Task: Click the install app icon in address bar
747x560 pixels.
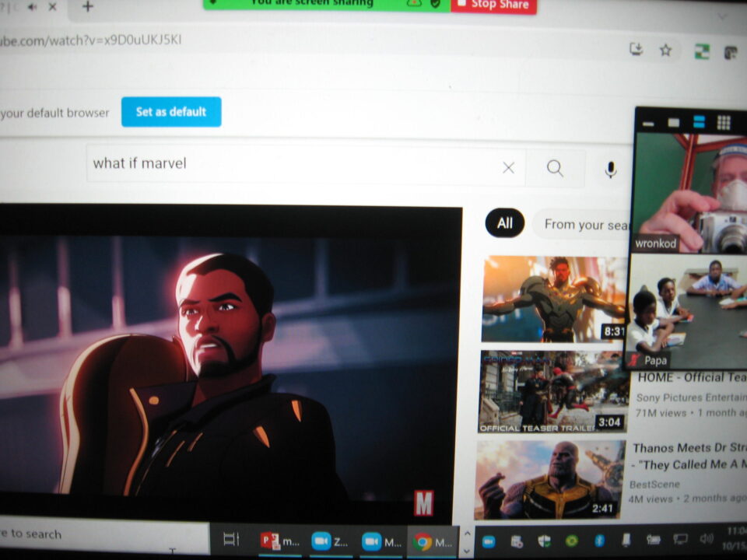Action: pyautogui.click(x=637, y=50)
